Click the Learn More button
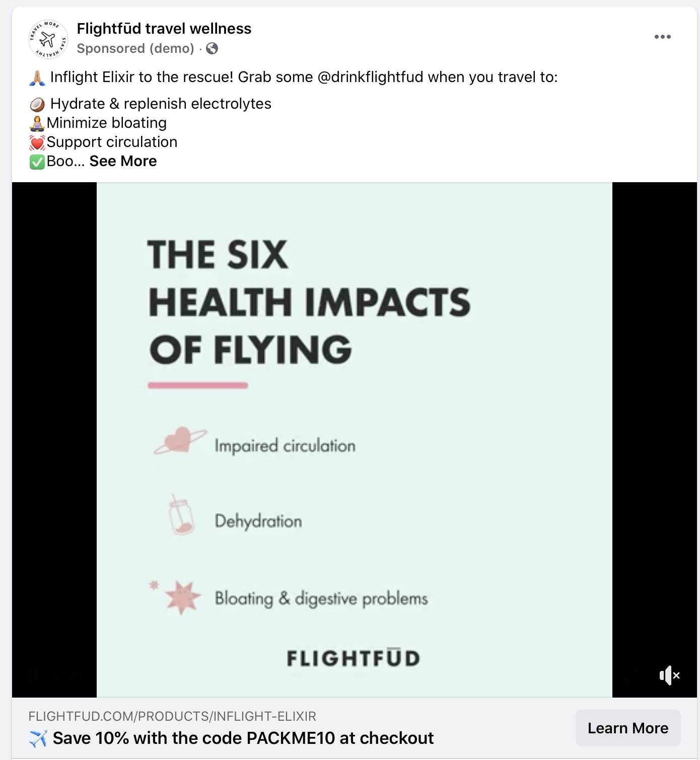 [x=628, y=728]
